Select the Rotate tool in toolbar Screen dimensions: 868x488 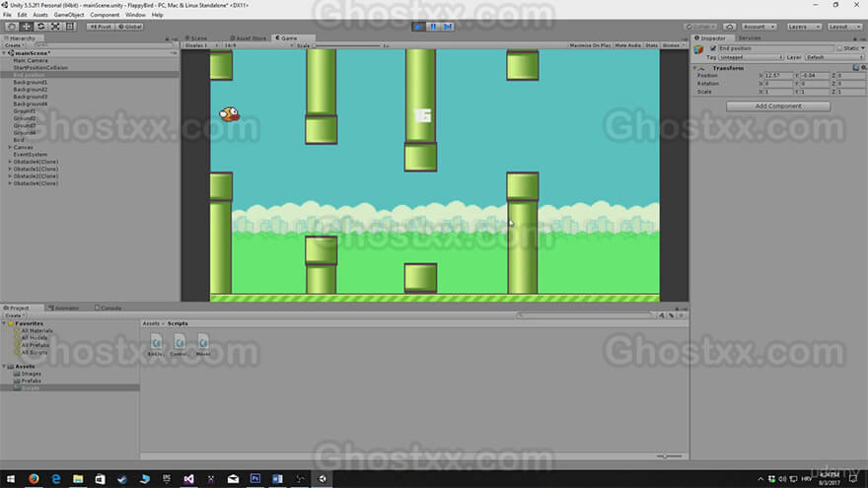point(40,27)
